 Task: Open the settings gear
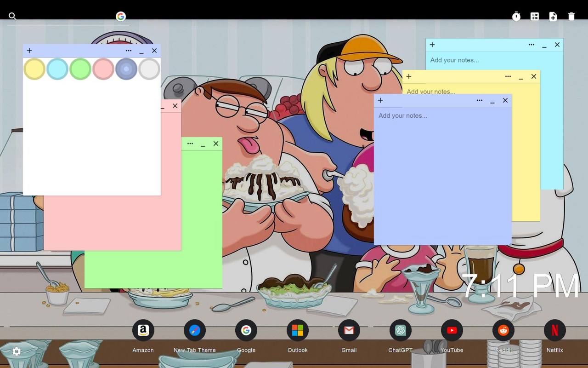tap(17, 351)
